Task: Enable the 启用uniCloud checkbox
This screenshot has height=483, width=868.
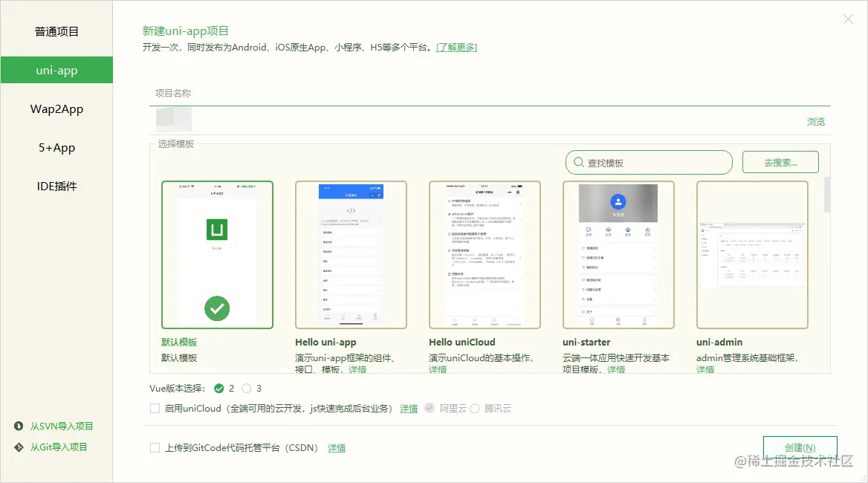Action: [155, 408]
